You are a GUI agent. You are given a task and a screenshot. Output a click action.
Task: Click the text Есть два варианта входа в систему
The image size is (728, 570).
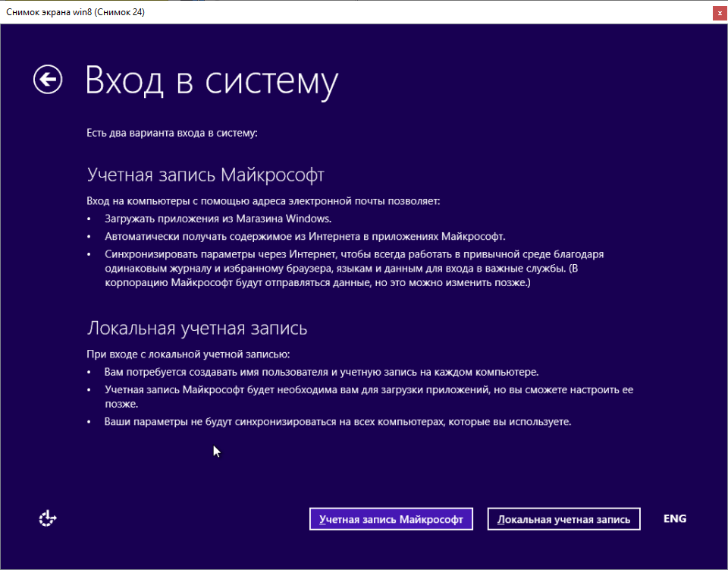(x=172, y=134)
